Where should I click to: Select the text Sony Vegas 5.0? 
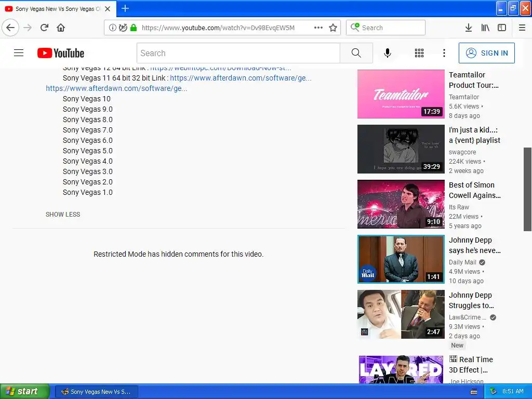tap(87, 151)
